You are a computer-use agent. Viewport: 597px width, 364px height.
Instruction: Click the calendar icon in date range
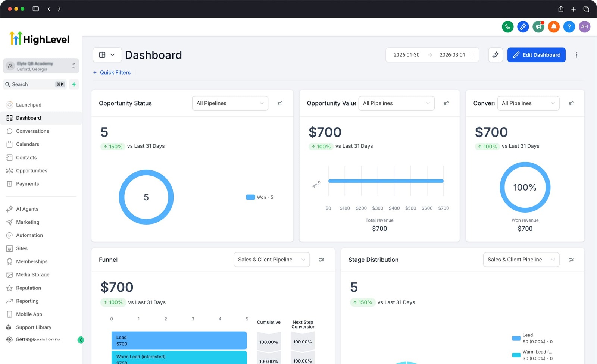pos(471,55)
